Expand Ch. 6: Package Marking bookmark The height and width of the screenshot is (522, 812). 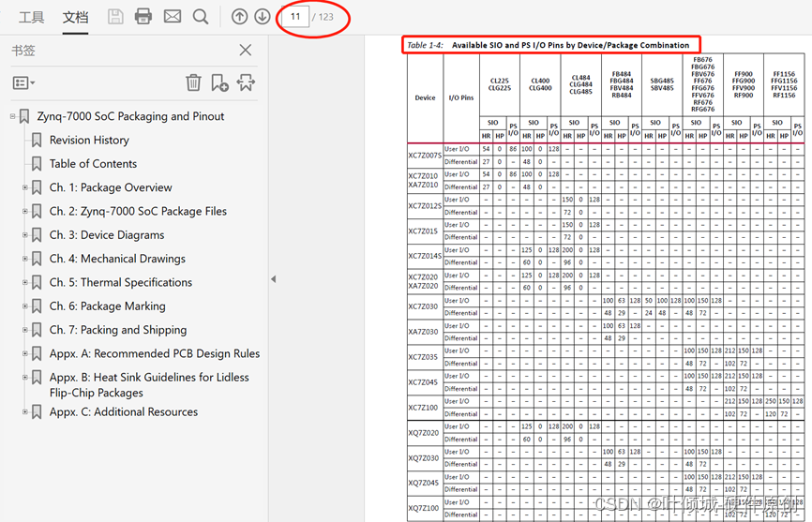(x=25, y=306)
